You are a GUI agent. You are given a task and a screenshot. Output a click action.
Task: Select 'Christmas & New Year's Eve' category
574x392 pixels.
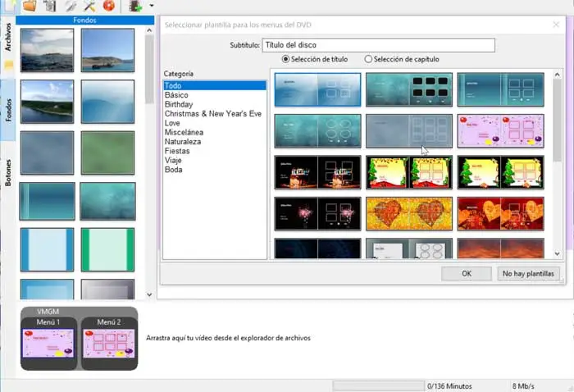212,114
